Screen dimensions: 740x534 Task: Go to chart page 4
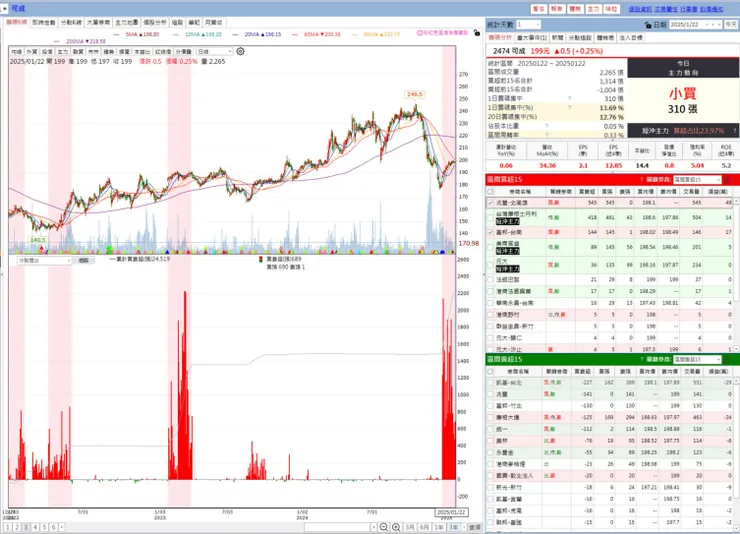tap(35, 527)
